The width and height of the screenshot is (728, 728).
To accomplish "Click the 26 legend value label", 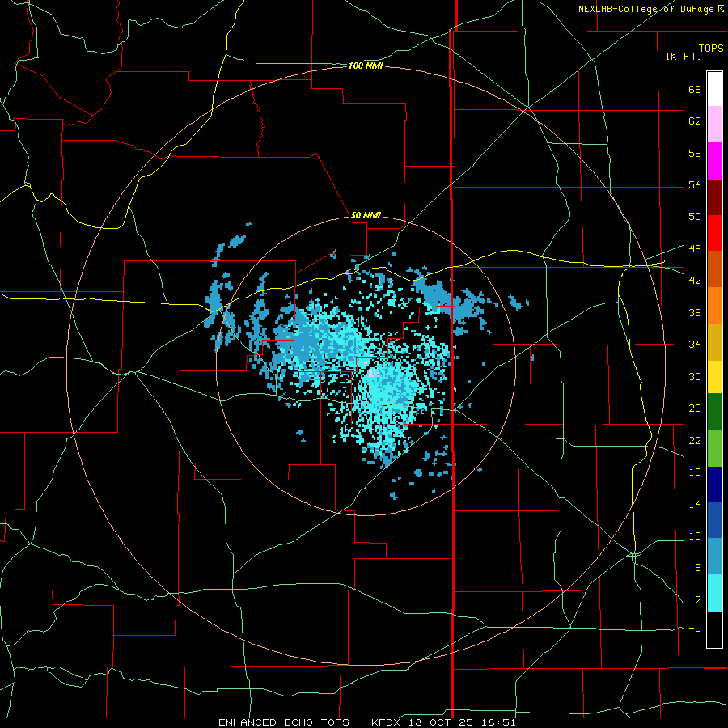I will (x=695, y=408).
